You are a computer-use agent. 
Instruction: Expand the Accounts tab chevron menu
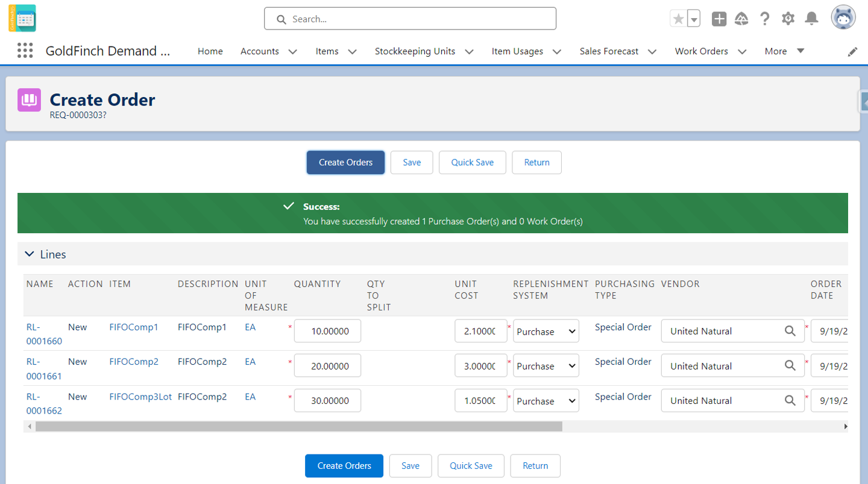293,52
